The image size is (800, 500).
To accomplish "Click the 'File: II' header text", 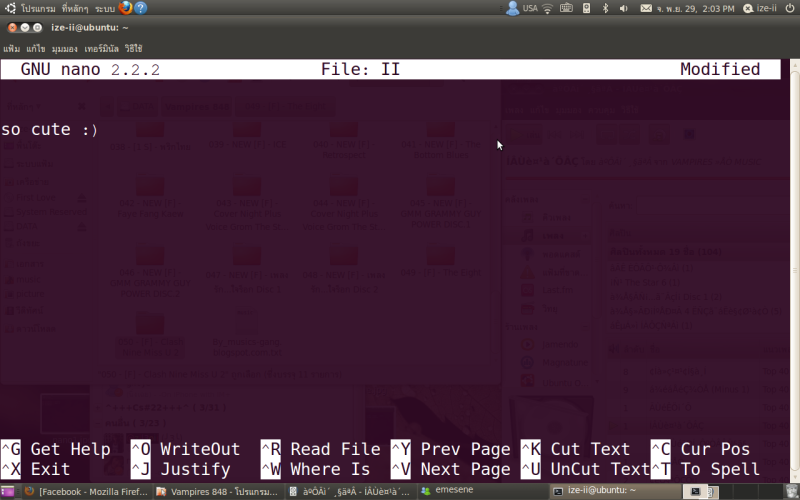I will click(360, 69).
